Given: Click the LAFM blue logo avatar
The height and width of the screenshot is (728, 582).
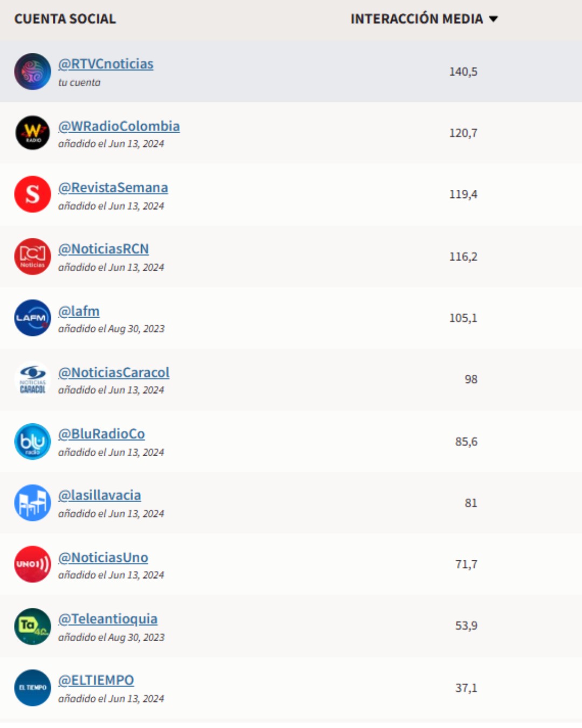Looking at the screenshot, I should (x=32, y=318).
